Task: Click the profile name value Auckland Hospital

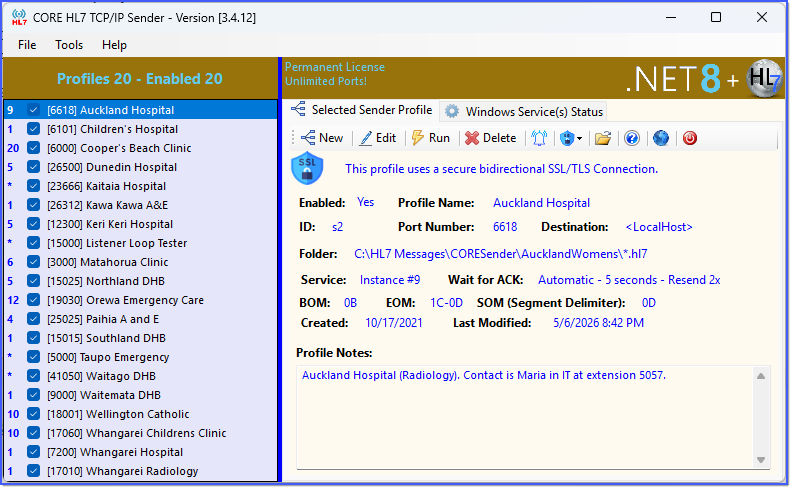Action: pos(541,203)
